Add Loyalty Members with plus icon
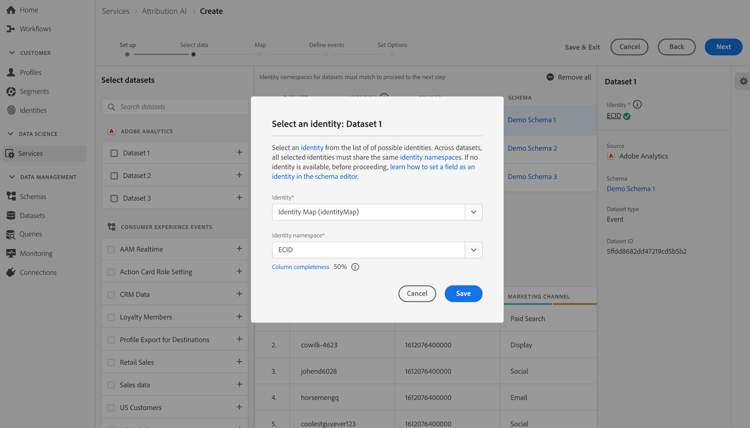Image resolution: width=750 pixels, height=428 pixels. click(239, 317)
